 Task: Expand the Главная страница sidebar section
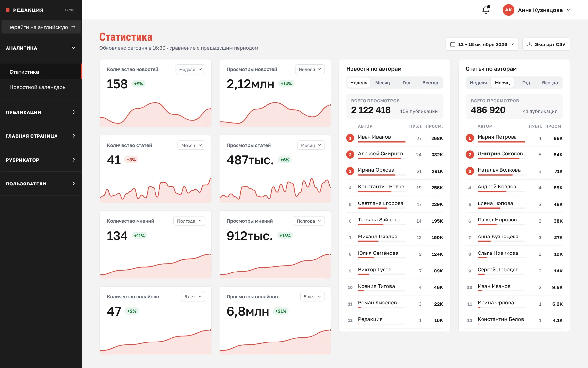click(41, 136)
